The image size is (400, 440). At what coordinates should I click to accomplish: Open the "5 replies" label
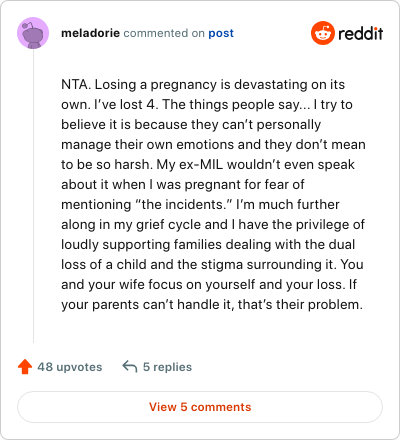coord(167,367)
